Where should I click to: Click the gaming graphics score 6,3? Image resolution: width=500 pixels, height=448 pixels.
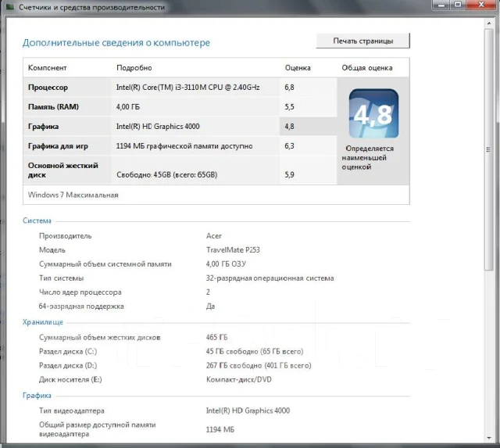click(289, 146)
